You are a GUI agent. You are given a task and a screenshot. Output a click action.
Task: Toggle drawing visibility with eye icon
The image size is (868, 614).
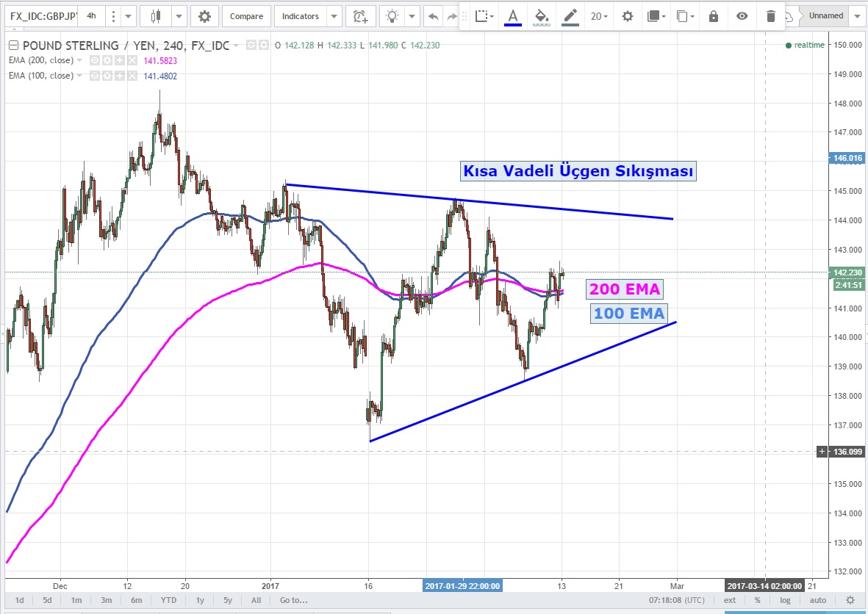(x=742, y=16)
